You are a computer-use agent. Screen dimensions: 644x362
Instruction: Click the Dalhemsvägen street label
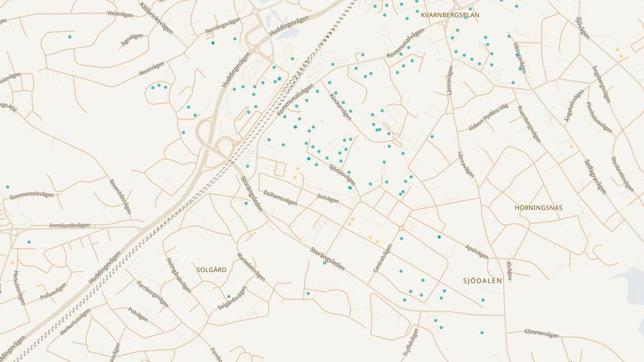coord(280,197)
